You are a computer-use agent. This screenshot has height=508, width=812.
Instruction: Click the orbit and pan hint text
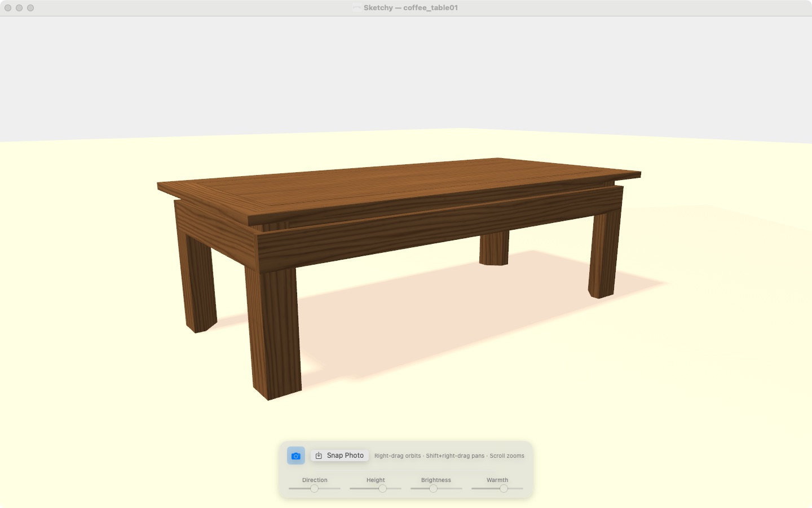pos(449,456)
